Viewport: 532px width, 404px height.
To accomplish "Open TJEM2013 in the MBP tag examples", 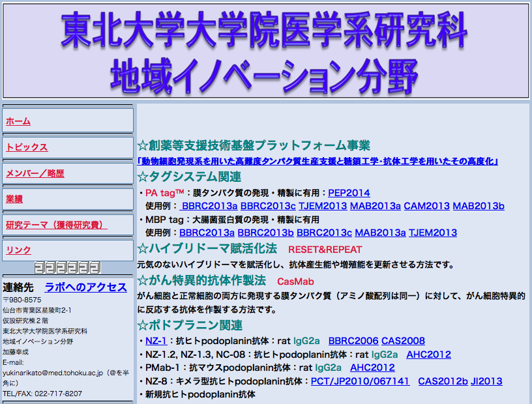I will 433,233.
